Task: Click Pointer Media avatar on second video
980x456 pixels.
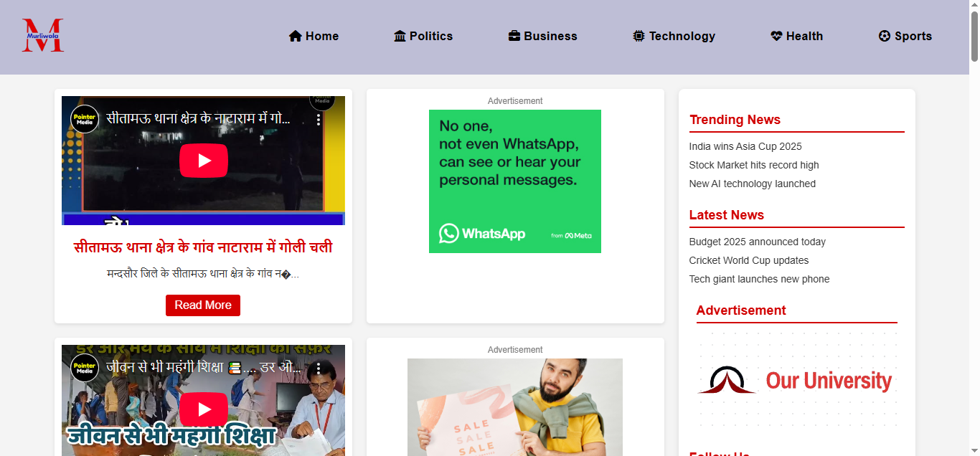Action: click(x=85, y=368)
